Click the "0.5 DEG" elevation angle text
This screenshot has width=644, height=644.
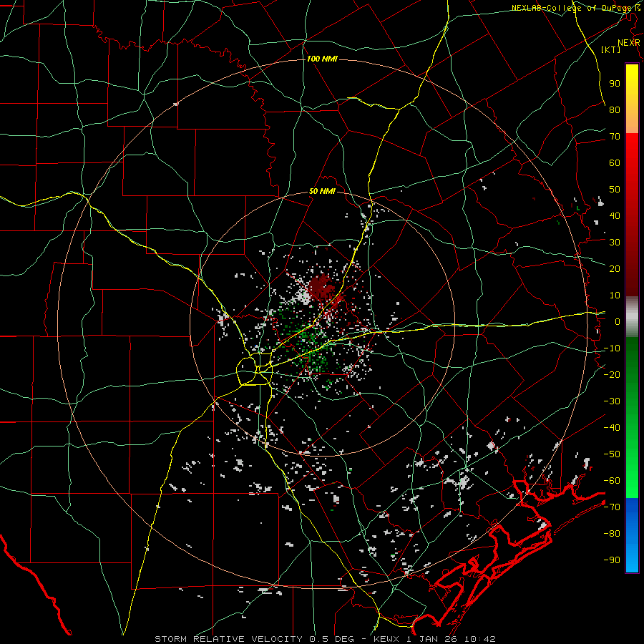coord(334,639)
